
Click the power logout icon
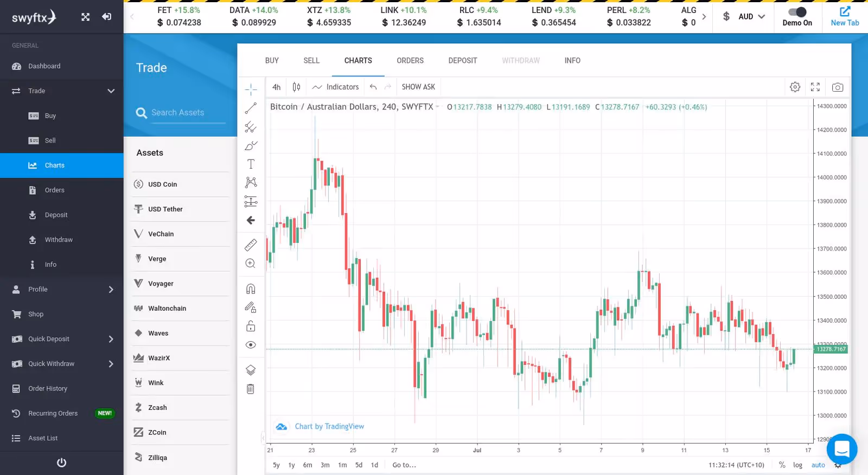pos(61,463)
